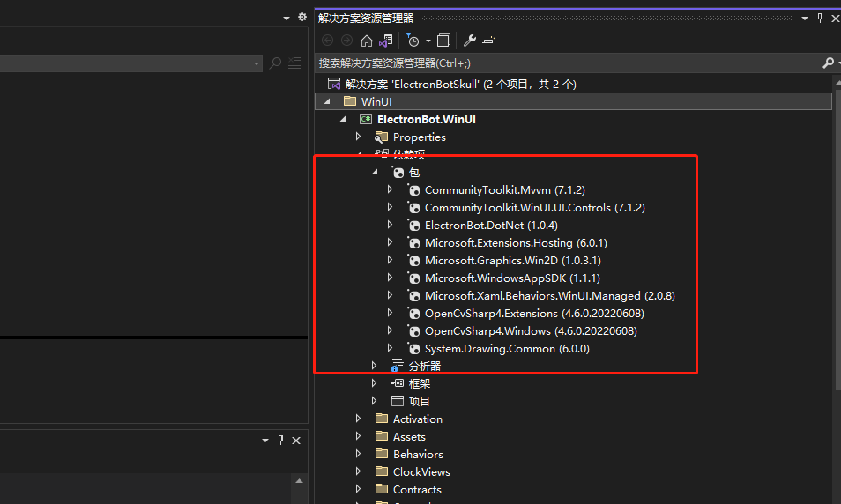Expand the ClockViews folder

[x=358, y=471]
